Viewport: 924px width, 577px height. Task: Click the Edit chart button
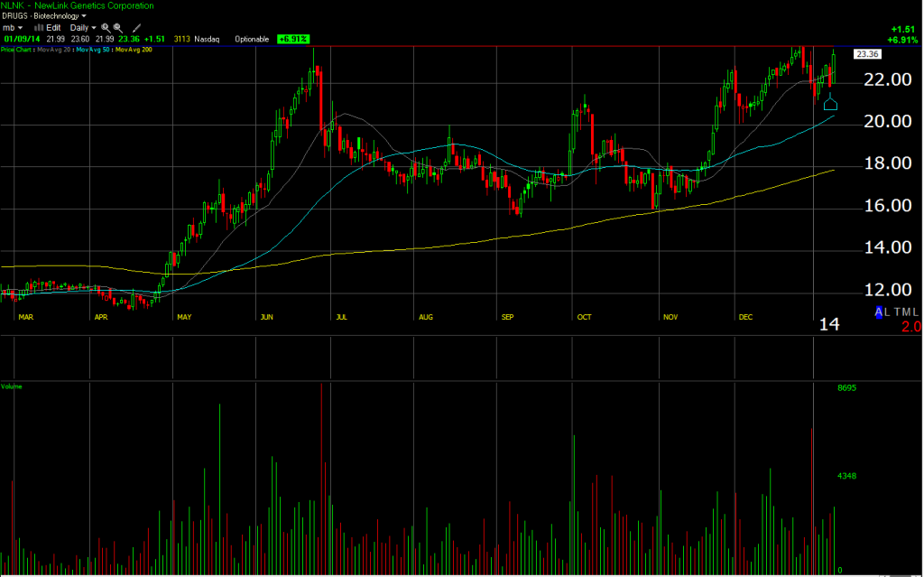click(x=53, y=28)
